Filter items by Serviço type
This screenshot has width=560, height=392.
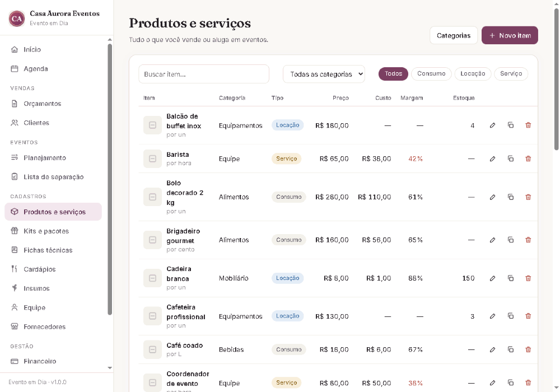point(511,74)
